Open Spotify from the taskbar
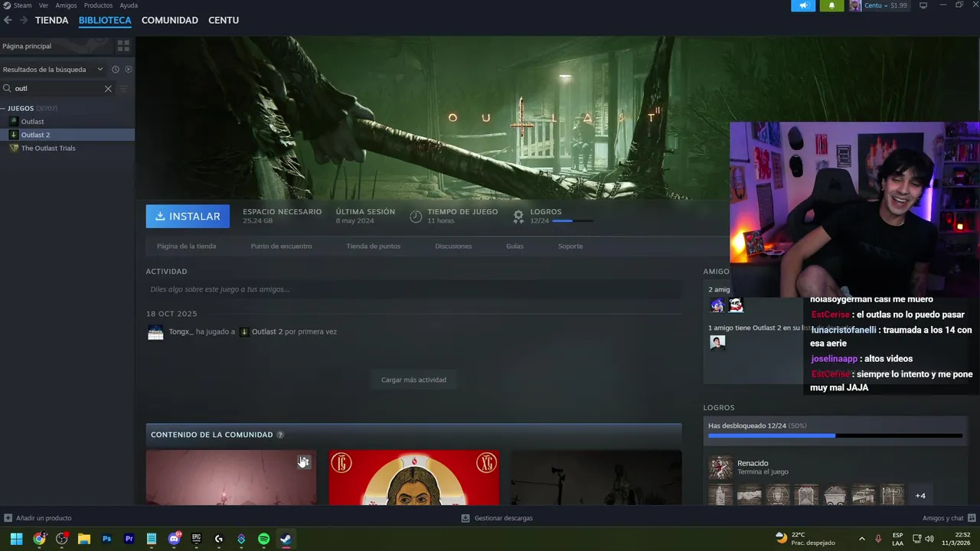The width and height of the screenshot is (980, 551). [x=263, y=539]
